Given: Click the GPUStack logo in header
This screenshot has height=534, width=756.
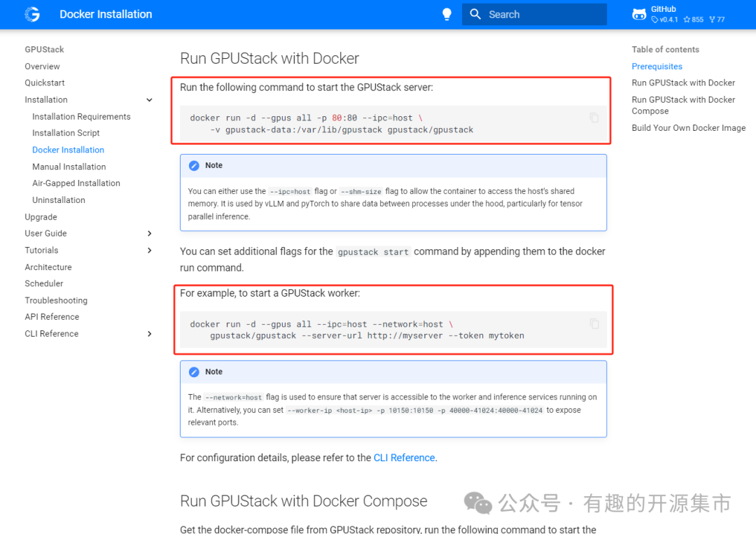Looking at the screenshot, I should pyautogui.click(x=32, y=15).
